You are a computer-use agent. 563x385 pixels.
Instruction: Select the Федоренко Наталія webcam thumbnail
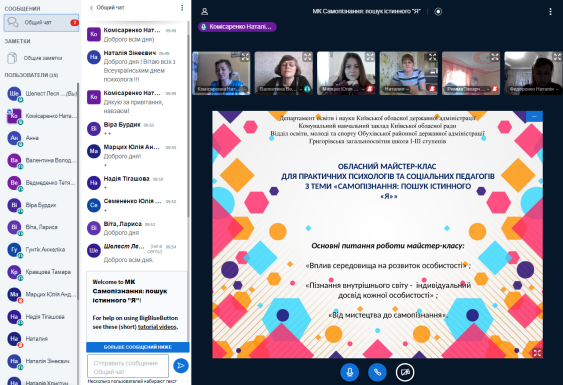534,73
